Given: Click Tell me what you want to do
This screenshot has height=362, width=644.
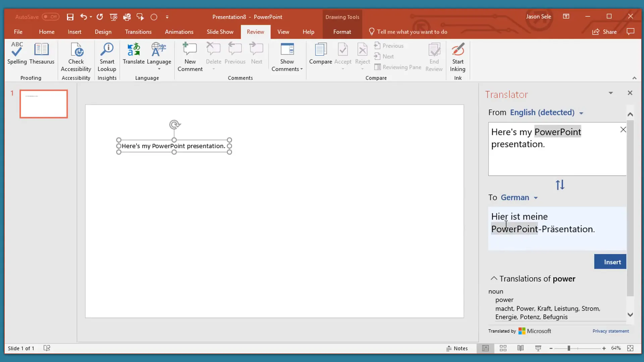Looking at the screenshot, I should [x=408, y=32].
